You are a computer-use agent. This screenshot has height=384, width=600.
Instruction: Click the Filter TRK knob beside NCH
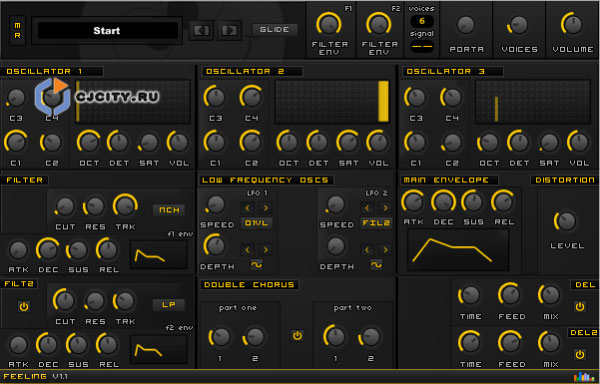pos(125,206)
